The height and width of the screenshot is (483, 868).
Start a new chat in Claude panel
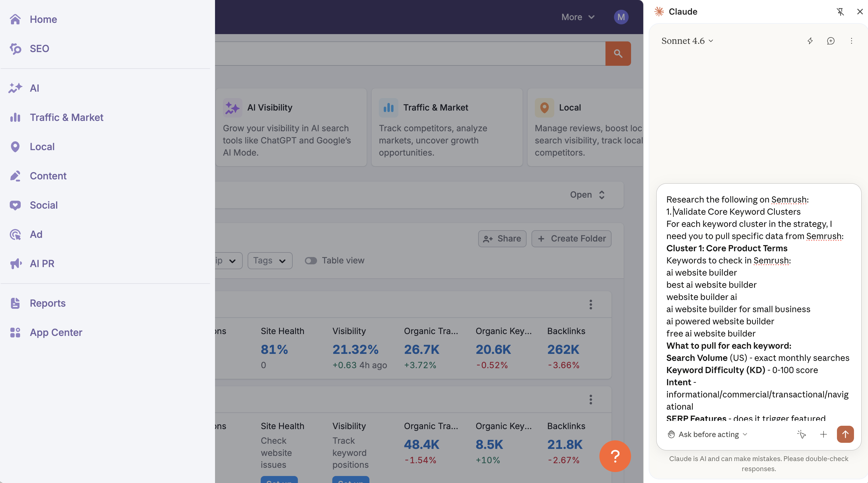pos(831,41)
